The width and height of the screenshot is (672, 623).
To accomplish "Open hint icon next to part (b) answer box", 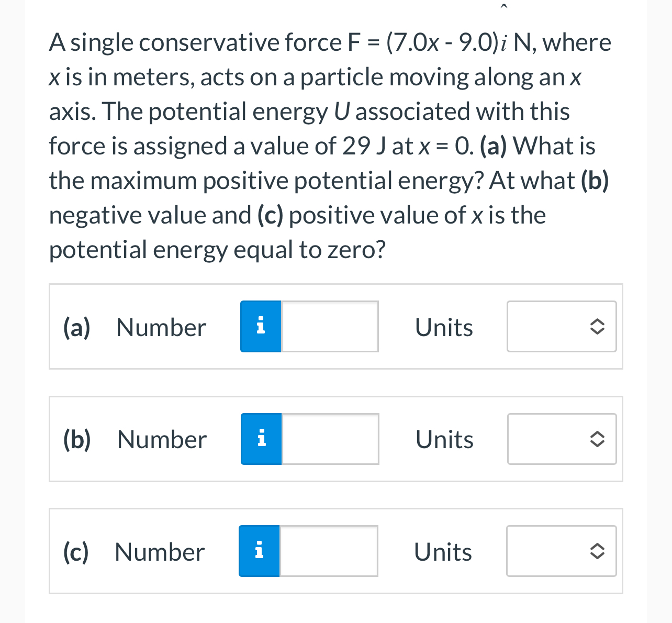I will point(260,439).
